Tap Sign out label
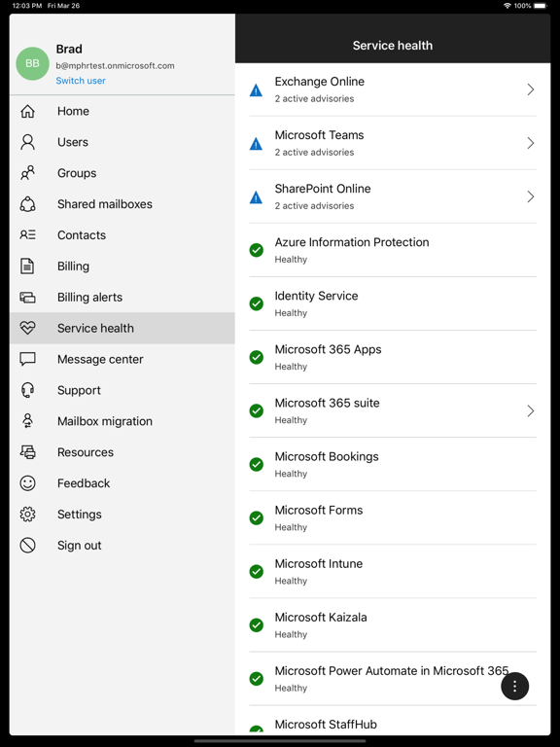The height and width of the screenshot is (747, 560). point(79,546)
